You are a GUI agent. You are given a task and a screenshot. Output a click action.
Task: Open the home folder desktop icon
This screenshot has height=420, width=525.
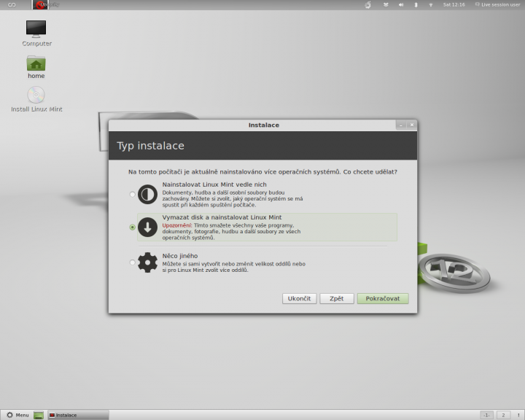36,67
